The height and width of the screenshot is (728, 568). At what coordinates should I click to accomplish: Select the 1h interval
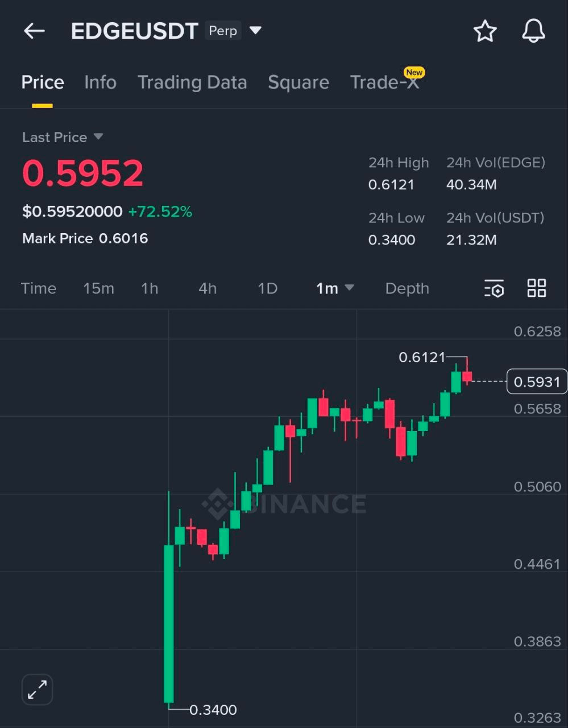coord(150,288)
